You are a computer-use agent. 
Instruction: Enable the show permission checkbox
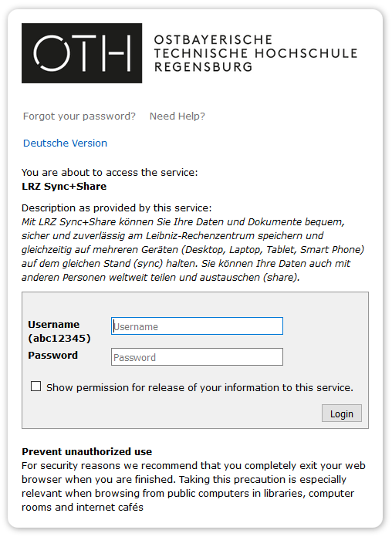pyautogui.click(x=35, y=386)
